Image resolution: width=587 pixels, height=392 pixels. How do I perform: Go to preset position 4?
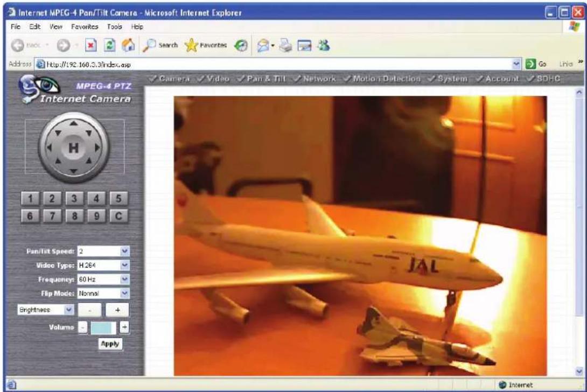[x=96, y=199]
